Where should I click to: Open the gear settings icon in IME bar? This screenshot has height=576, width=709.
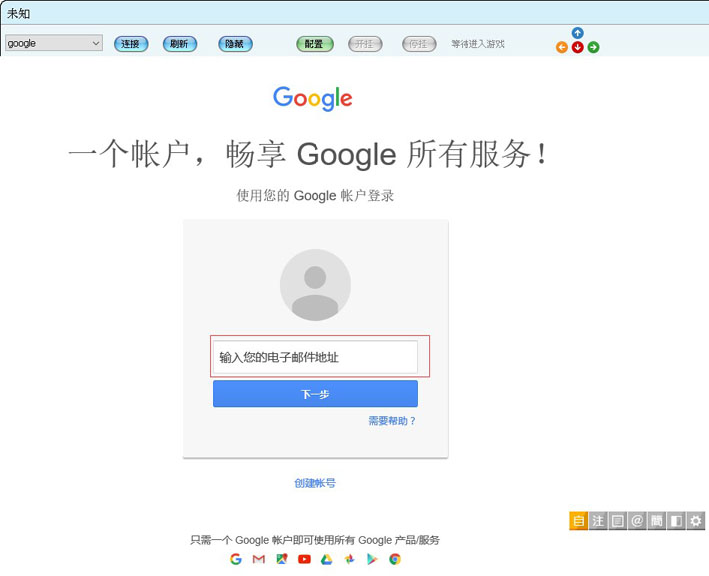coord(696,520)
